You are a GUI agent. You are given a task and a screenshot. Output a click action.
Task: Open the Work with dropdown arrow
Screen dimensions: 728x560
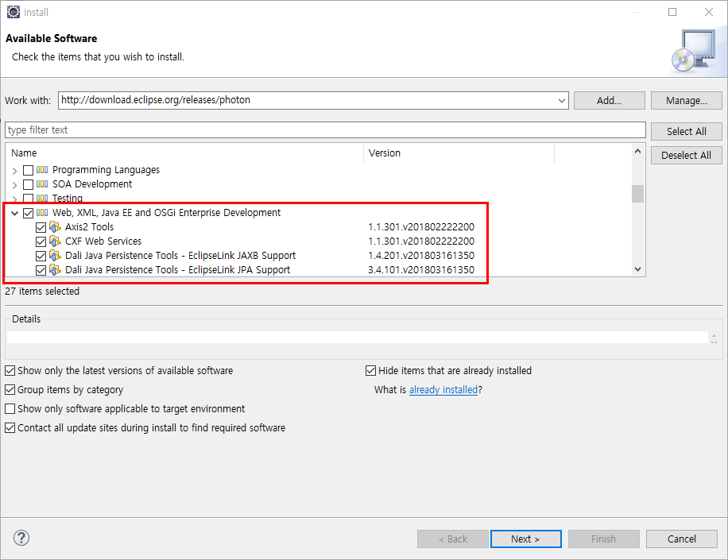561,101
